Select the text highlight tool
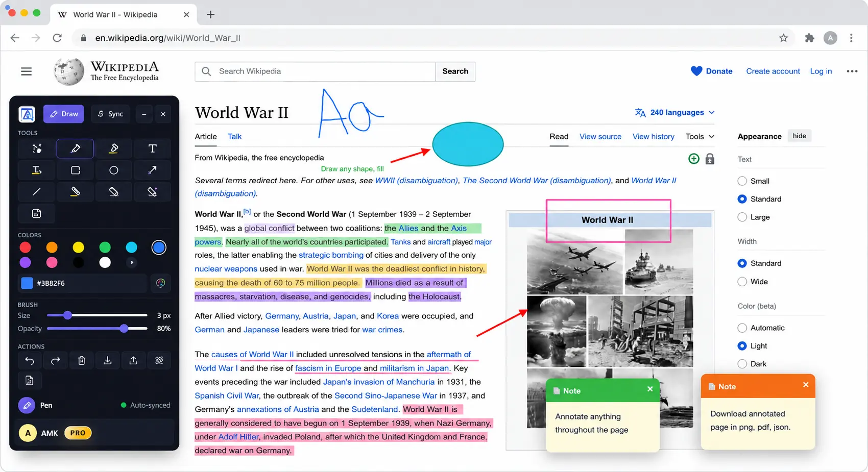The height and width of the screenshot is (472, 868). (37, 170)
